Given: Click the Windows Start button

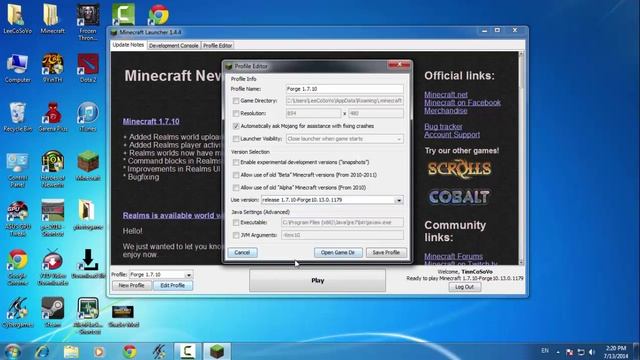Looking at the screenshot, I should click(12, 351).
